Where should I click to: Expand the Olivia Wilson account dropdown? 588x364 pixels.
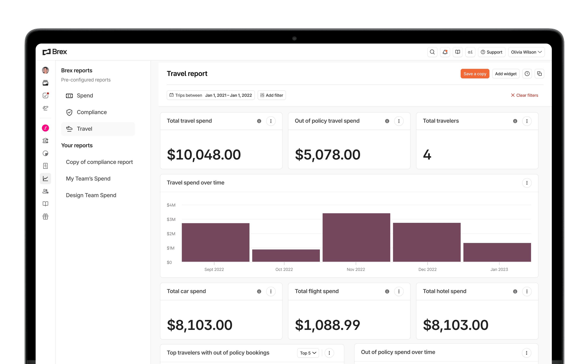coord(526,52)
